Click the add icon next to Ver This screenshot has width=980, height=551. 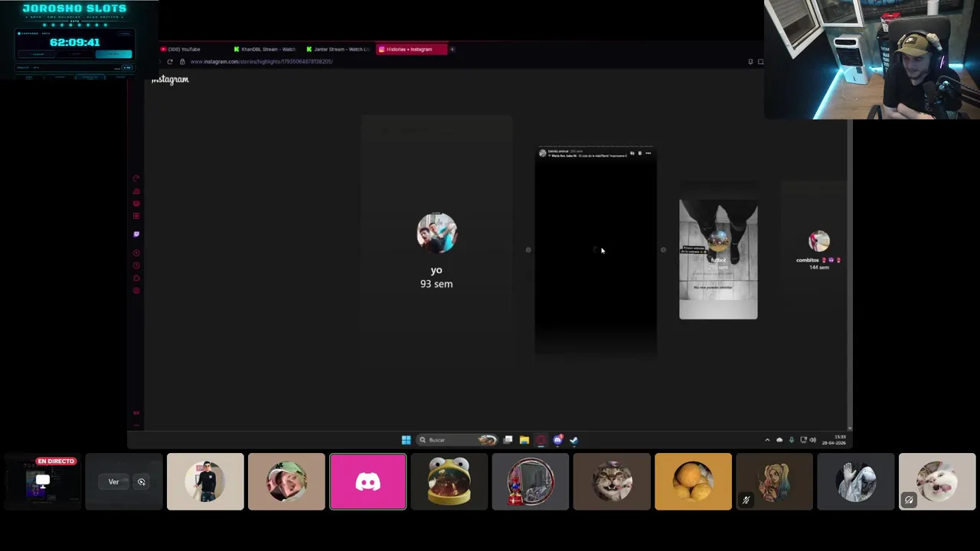point(141,482)
